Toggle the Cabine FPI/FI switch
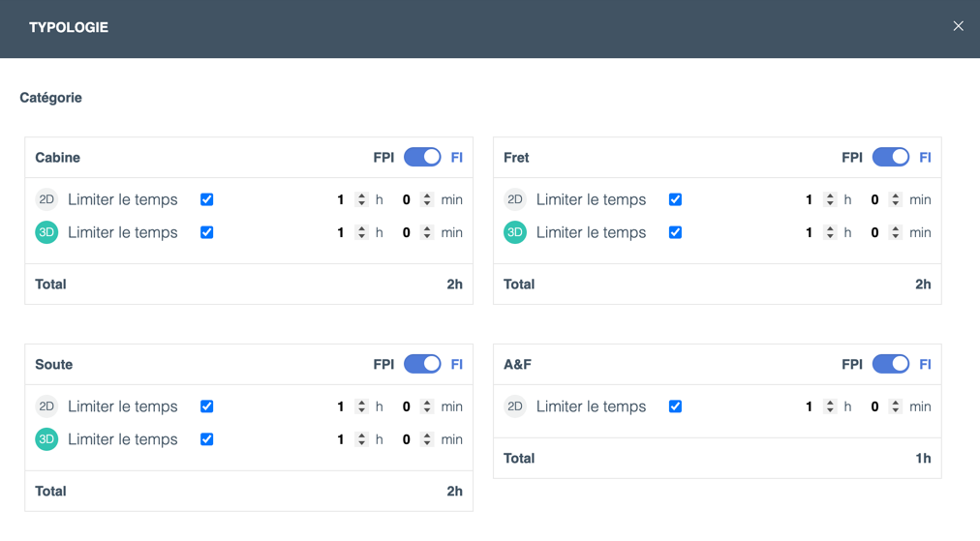This screenshot has height=541, width=980. click(x=422, y=157)
